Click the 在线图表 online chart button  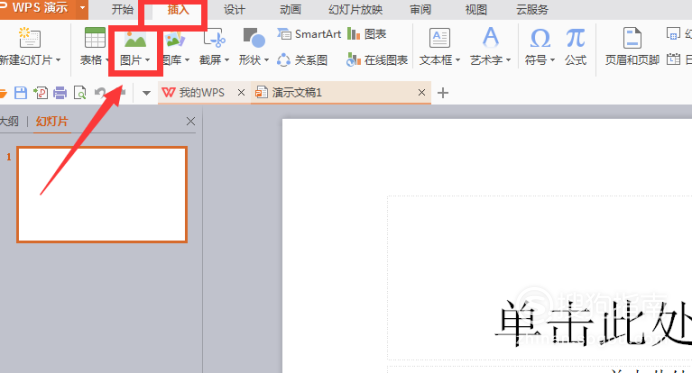tap(377, 60)
